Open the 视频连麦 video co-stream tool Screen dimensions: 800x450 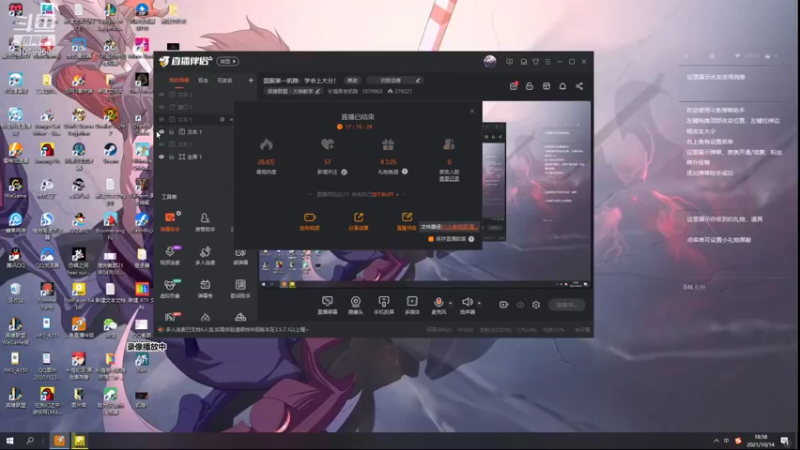170,255
